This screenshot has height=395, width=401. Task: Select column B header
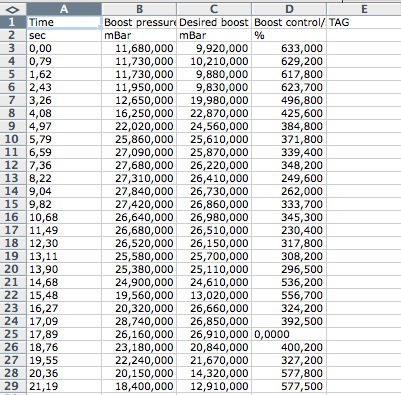pos(139,9)
